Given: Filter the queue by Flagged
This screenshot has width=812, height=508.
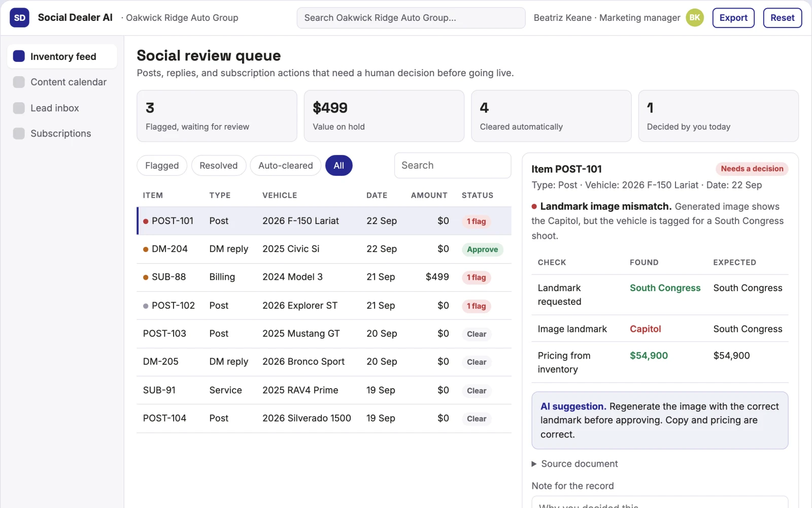Looking at the screenshot, I should click(162, 166).
